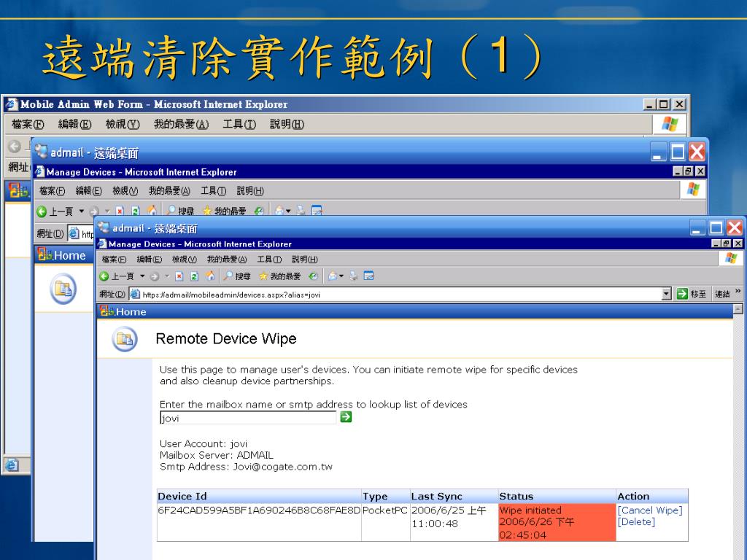Screen dimensions: 747x560
Task: Click page icon in front address bar
Action: click(x=135, y=295)
